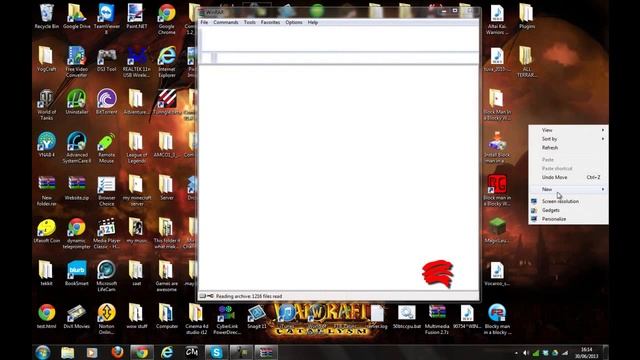Open the Commands menu in WinRAR
Viewport: 640px width, 360px height.
(x=226, y=22)
